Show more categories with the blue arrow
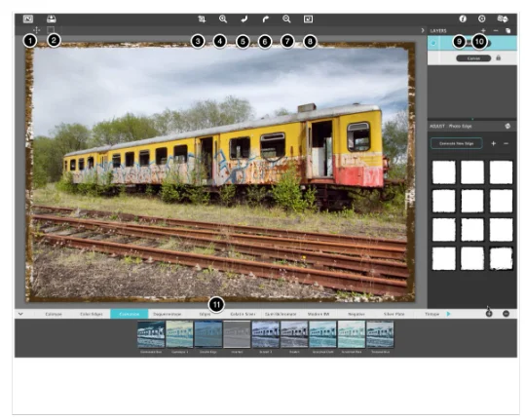This screenshot has height=420, width=525. [x=449, y=314]
